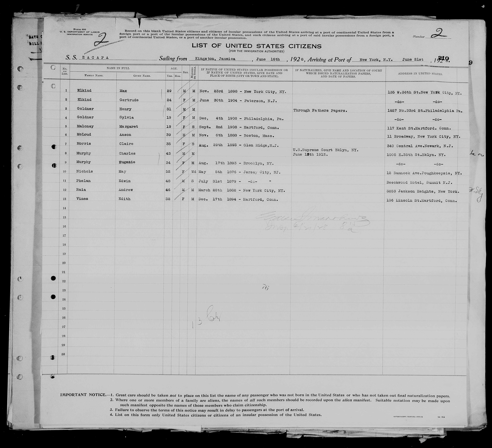Click birth entry Aug. 29th 1893 Glen Ridge
Image resolution: width=492 pixels, height=448 pixels.
point(239,145)
